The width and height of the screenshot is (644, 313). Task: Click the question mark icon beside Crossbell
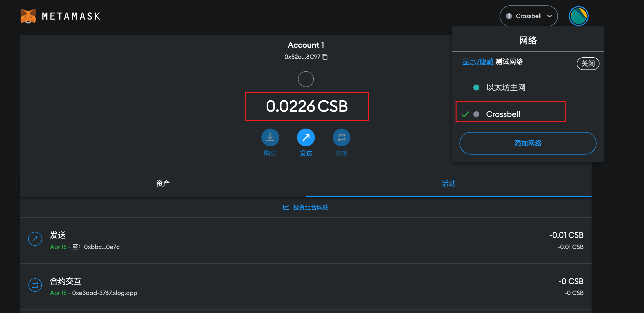(509, 16)
